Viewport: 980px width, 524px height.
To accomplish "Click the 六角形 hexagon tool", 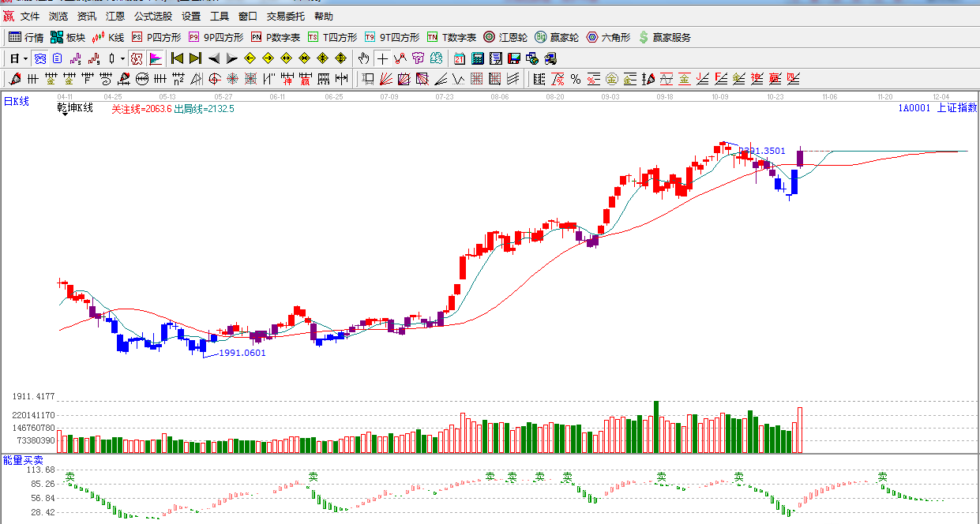I will [607, 37].
